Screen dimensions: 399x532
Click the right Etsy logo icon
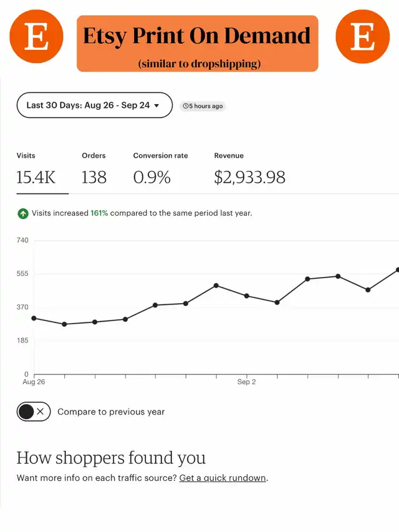pos(362,37)
